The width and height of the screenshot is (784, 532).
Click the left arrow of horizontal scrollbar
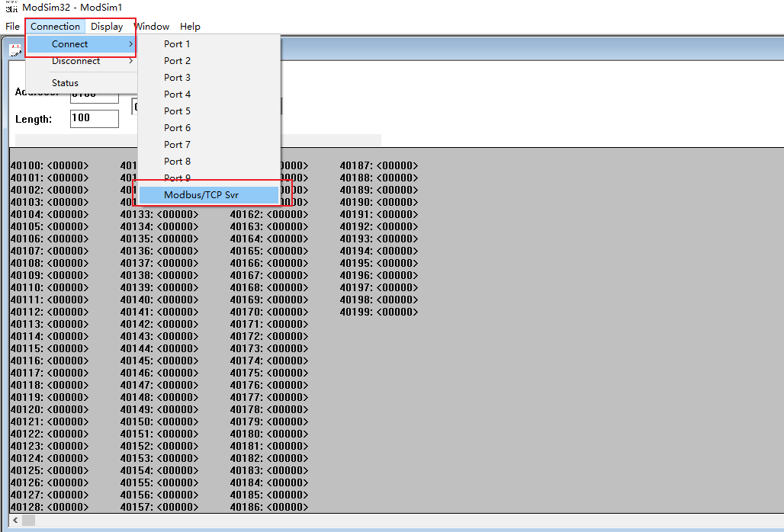(16, 520)
